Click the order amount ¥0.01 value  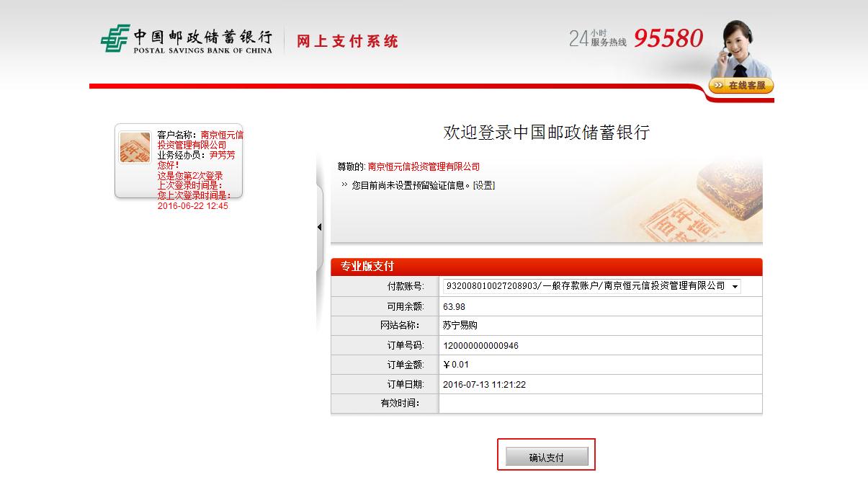[x=456, y=365]
